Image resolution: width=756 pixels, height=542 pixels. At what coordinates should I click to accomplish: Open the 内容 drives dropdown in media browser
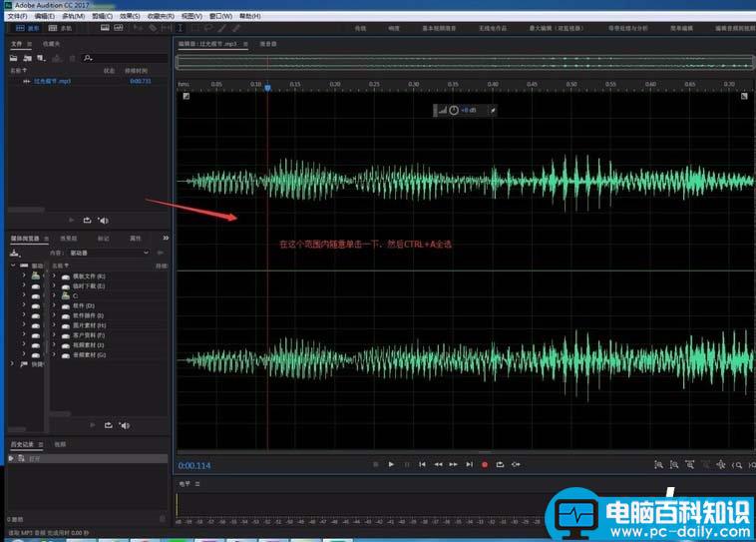point(105,254)
